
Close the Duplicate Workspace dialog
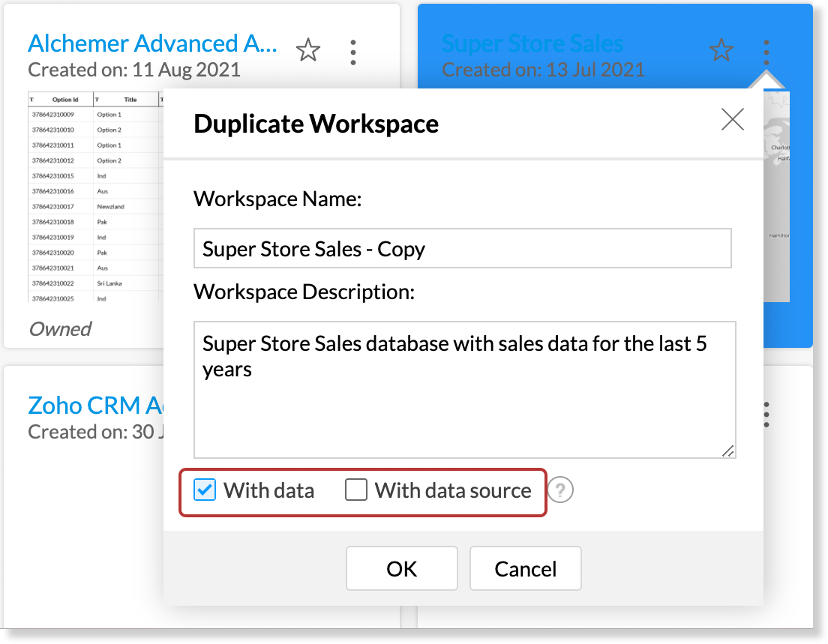pyautogui.click(x=733, y=119)
